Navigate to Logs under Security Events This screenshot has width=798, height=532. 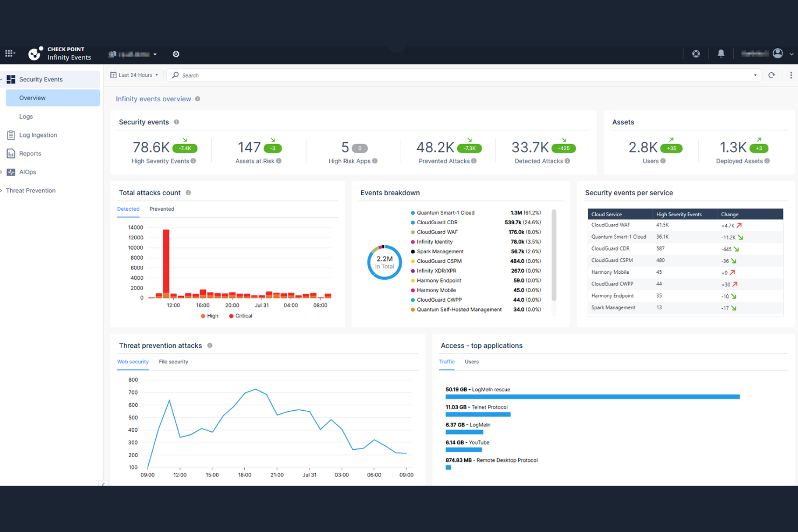point(26,116)
